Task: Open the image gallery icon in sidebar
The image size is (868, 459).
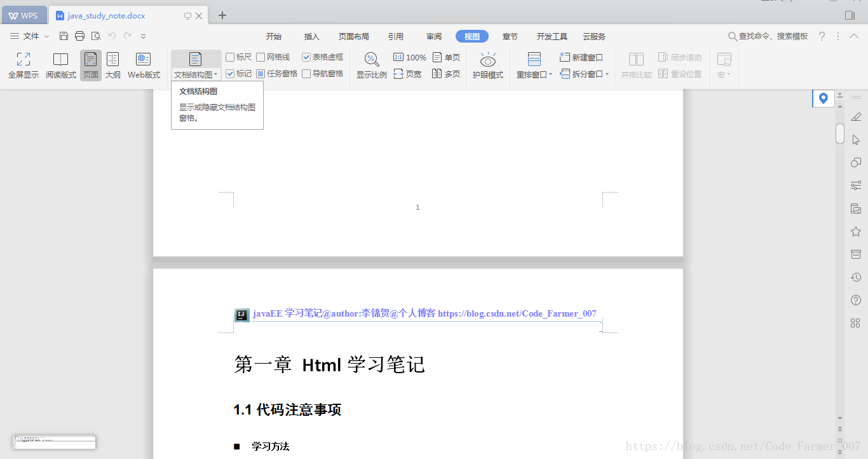Action: (x=856, y=209)
